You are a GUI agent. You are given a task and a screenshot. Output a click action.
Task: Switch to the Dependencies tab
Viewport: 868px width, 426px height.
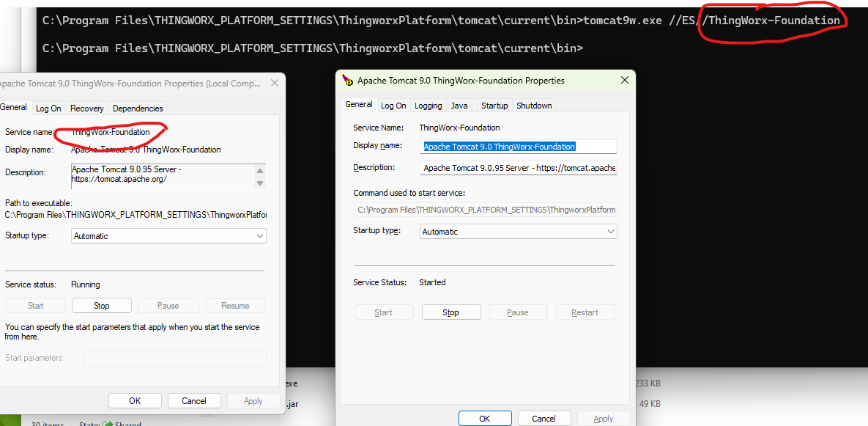click(138, 109)
